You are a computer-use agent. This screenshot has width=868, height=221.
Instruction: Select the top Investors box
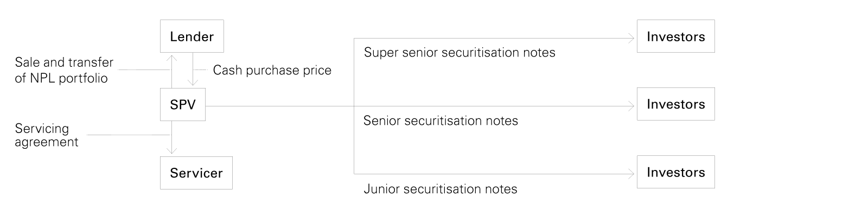[x=675, y=36]
